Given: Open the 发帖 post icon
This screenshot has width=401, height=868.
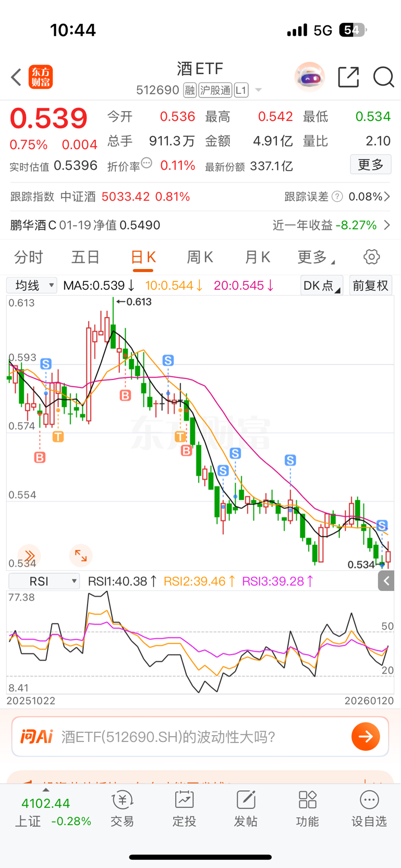Looking at the screenshot, I should (x=246, y=809).
